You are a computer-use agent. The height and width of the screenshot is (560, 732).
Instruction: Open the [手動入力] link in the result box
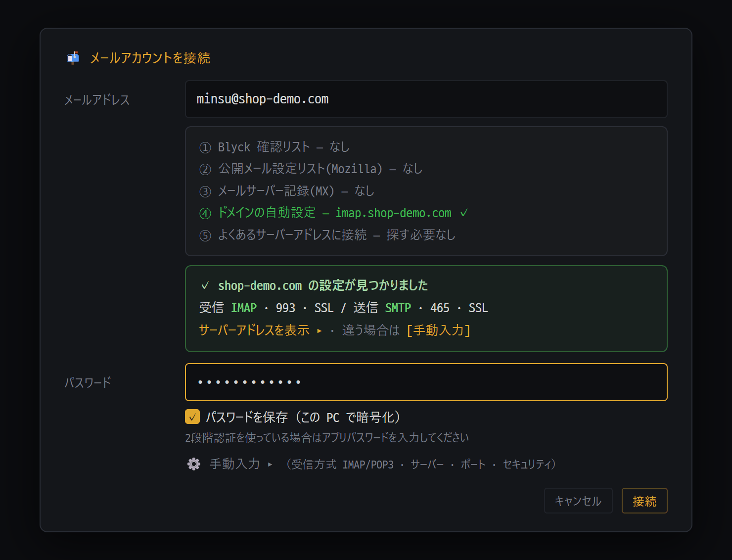coord(439,330)
